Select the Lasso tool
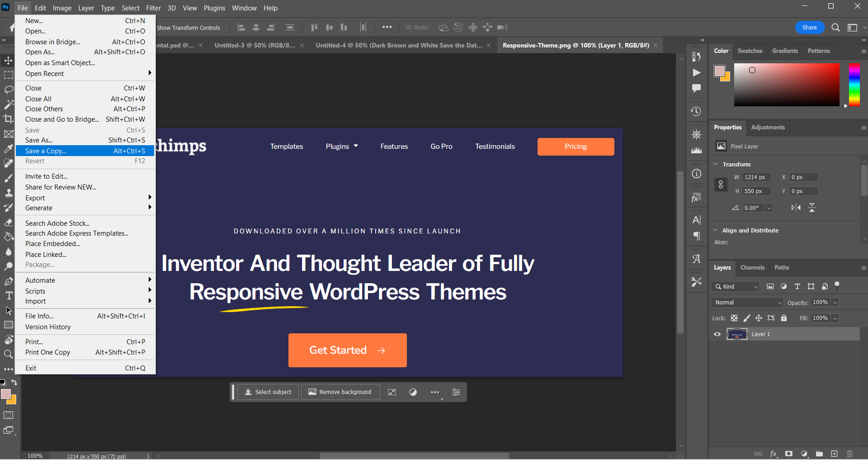This screenshot has height=460, width=868. [x=8, y=90]
